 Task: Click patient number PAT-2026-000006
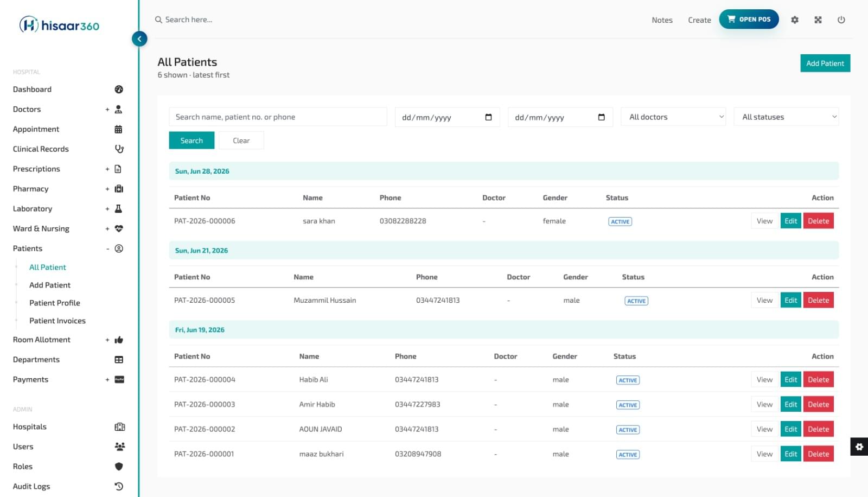coord(205,221)
